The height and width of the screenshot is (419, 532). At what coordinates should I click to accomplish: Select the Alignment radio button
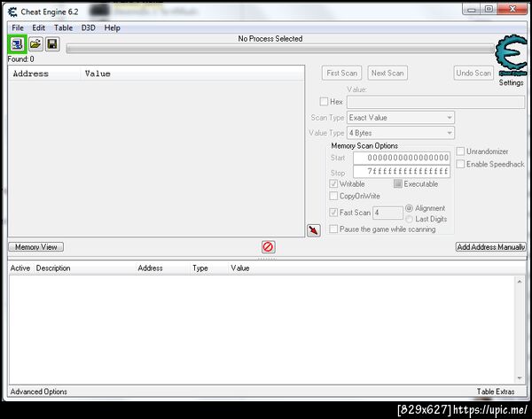(x=409, y=208)
